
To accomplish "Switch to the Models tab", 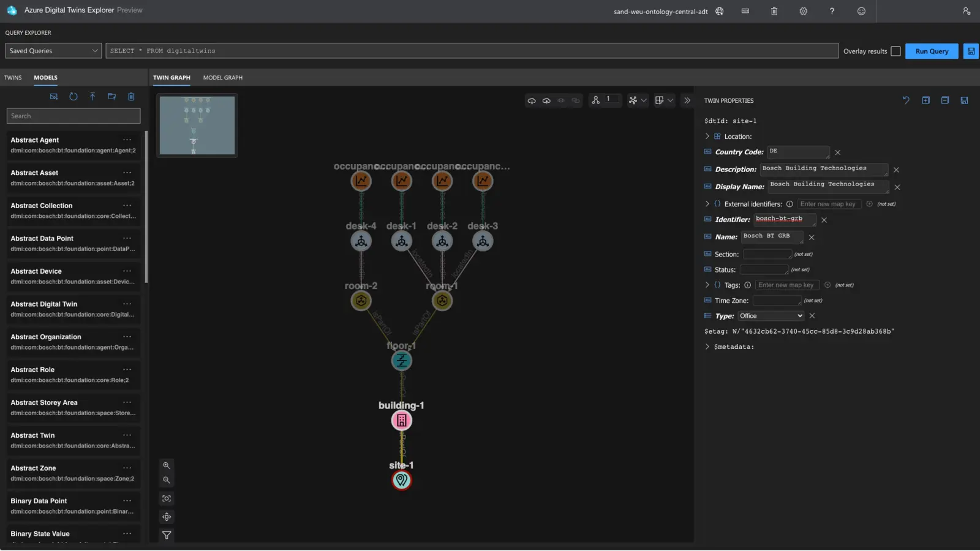I will pyautogui.click(x=45, y=78).
